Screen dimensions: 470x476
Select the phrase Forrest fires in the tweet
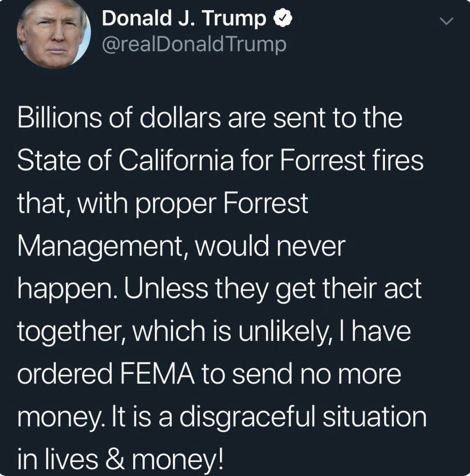351,161
